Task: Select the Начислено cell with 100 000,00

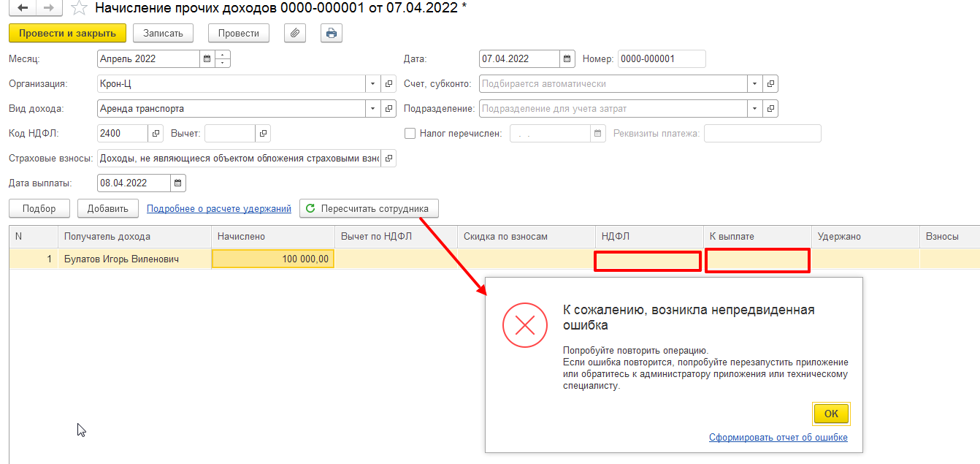Action: tap(272, 259)
